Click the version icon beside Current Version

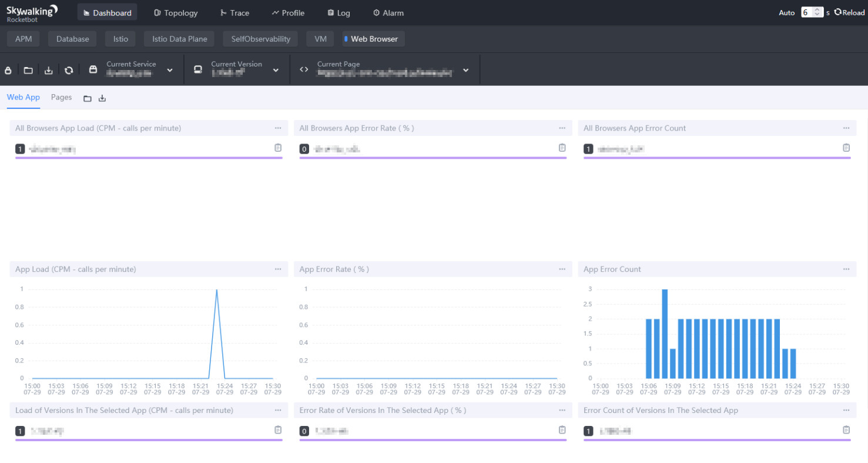pos(198,69)
